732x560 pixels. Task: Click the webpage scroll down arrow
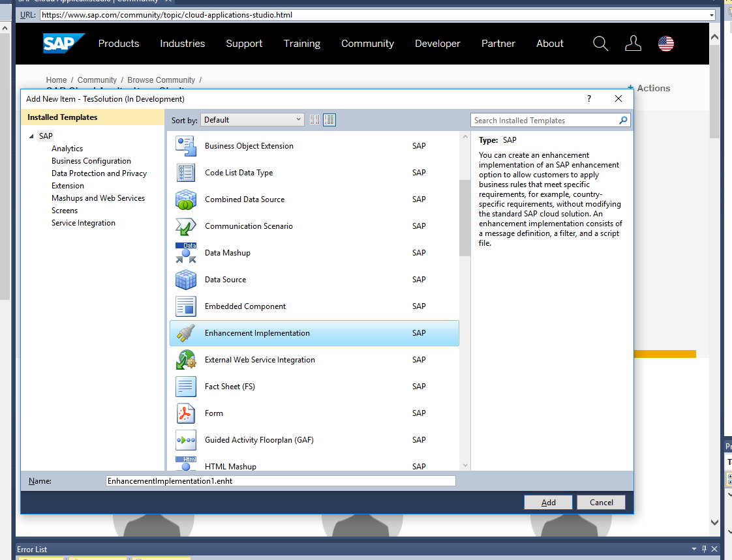coord(714,522)
